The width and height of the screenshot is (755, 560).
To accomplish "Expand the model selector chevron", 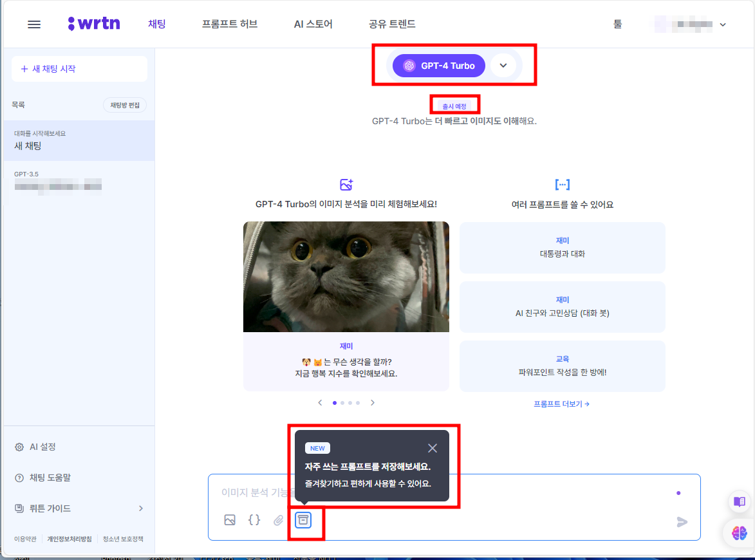I will pyautogui.click(x=503, y=66).
